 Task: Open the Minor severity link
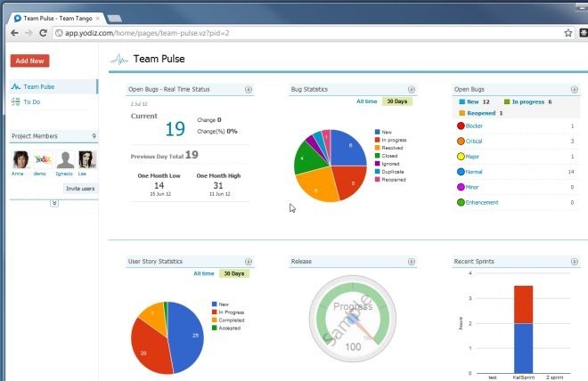pyautogui.click(x=472, y=187)
